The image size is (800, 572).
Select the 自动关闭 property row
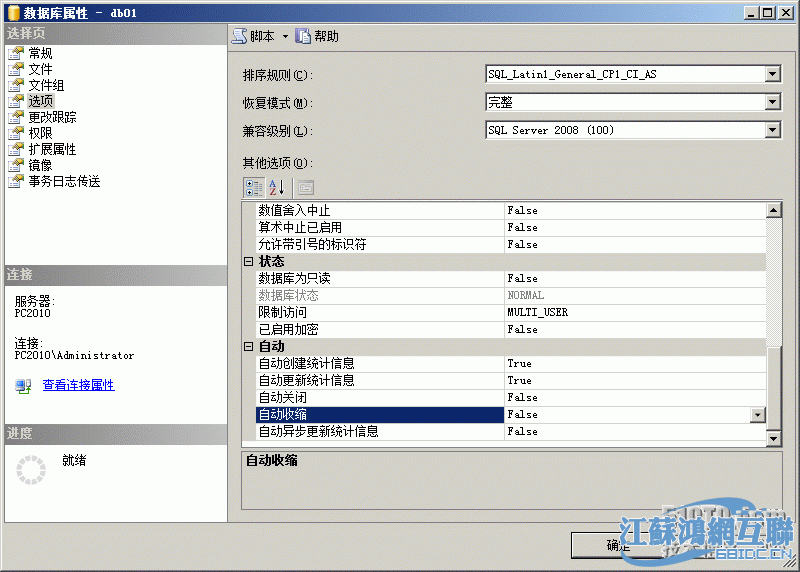[510, 397]
